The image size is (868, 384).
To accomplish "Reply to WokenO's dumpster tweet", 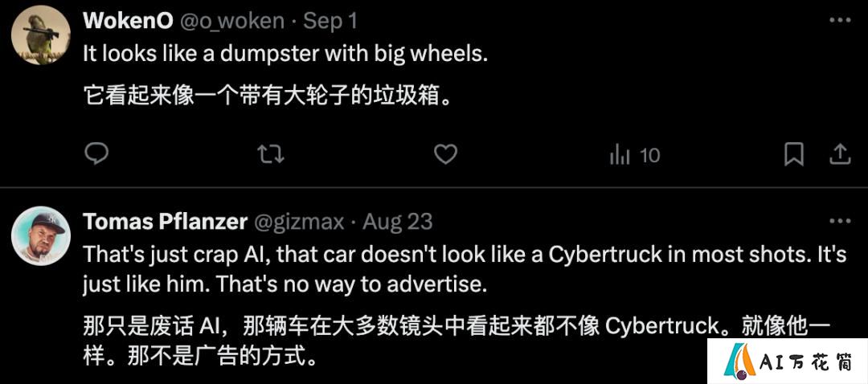I will 96,153.
